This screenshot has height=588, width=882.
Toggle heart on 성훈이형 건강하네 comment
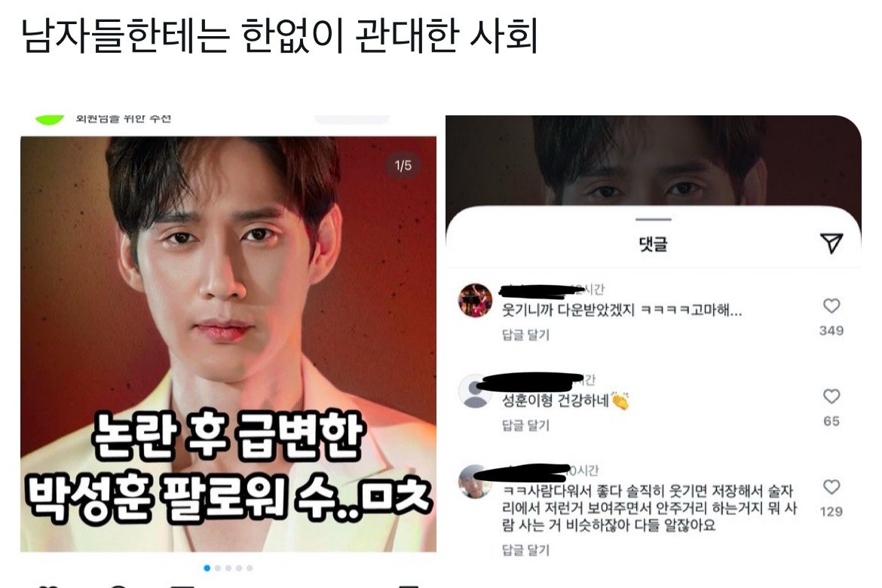(831, 396)
